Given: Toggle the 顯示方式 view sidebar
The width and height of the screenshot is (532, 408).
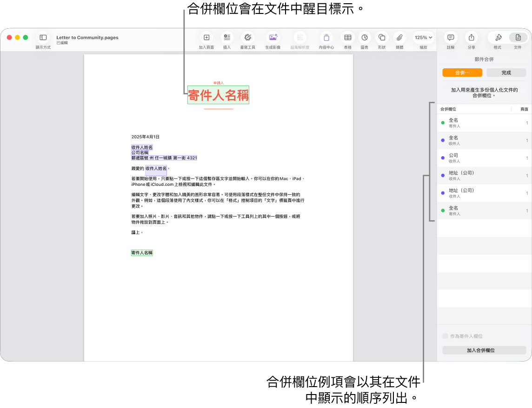Looking at the screenshot, I should pyautogui.click(x=43, y=38).
